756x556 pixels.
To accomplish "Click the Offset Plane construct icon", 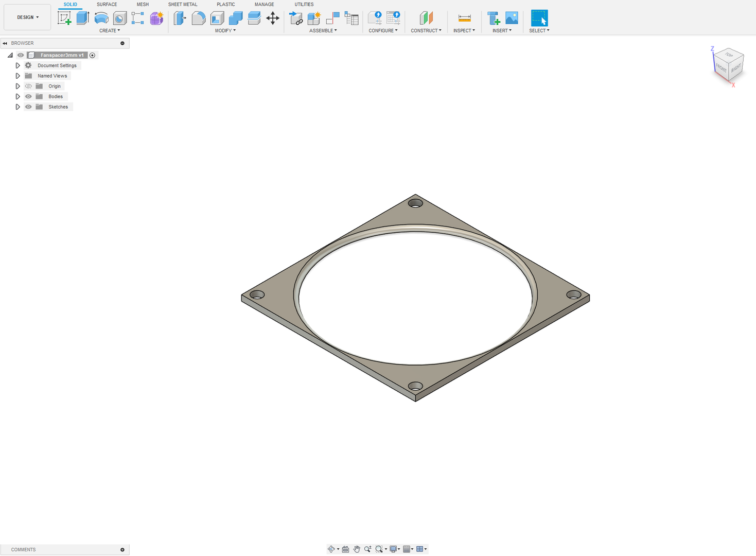I will 426,18.
